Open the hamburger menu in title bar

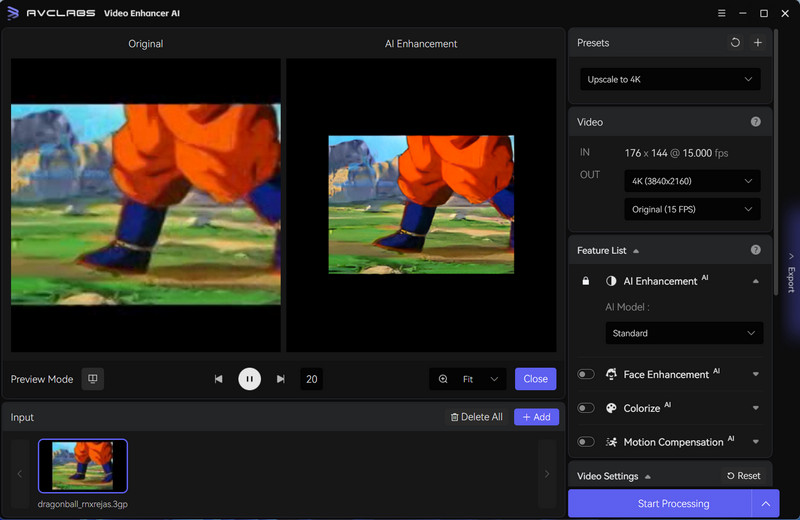pos(722,14)
